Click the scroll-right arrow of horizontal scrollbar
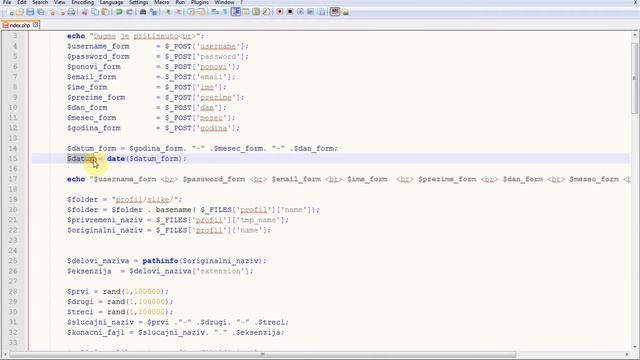640x360 pixels. coord(628,354)
